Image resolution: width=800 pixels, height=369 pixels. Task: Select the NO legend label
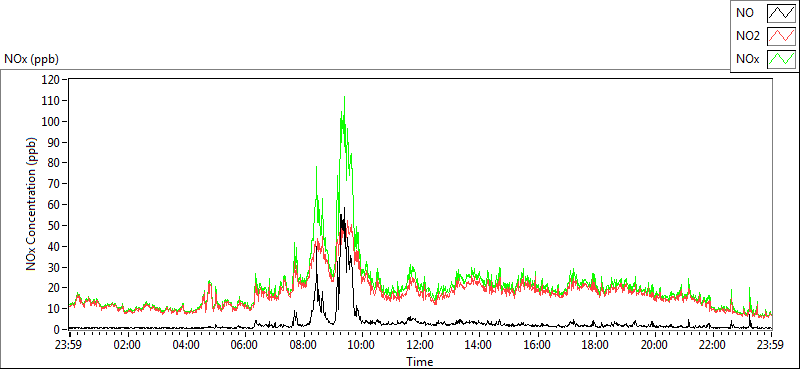745,14
